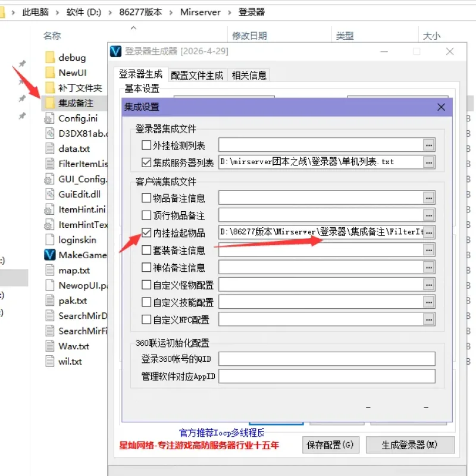Browse file for 内挂捡起物品
Viewport: 476px width, 476px height.
(428, 233)
